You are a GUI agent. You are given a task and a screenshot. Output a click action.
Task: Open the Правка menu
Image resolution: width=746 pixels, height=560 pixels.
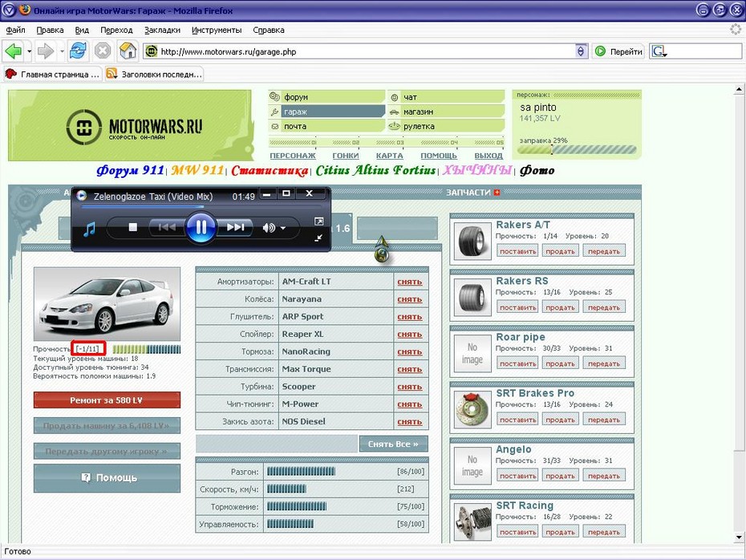click(x=50, y=30)
